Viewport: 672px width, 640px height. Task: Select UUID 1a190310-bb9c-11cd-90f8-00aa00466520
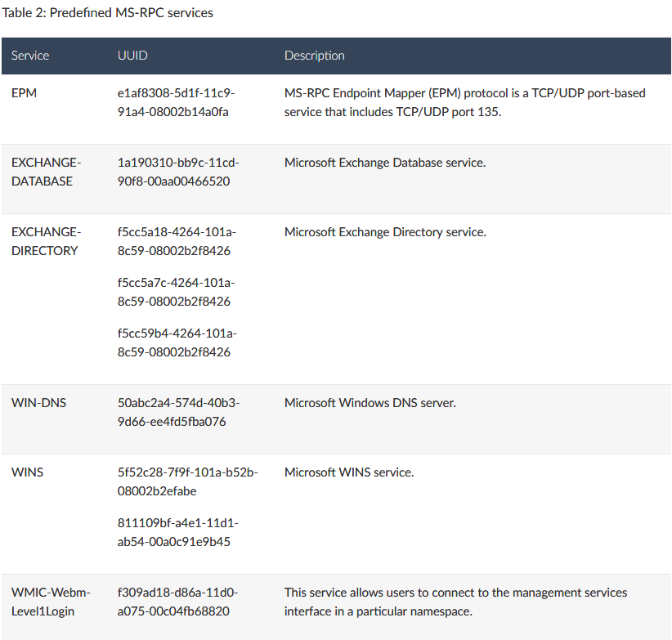pos(178,172)
